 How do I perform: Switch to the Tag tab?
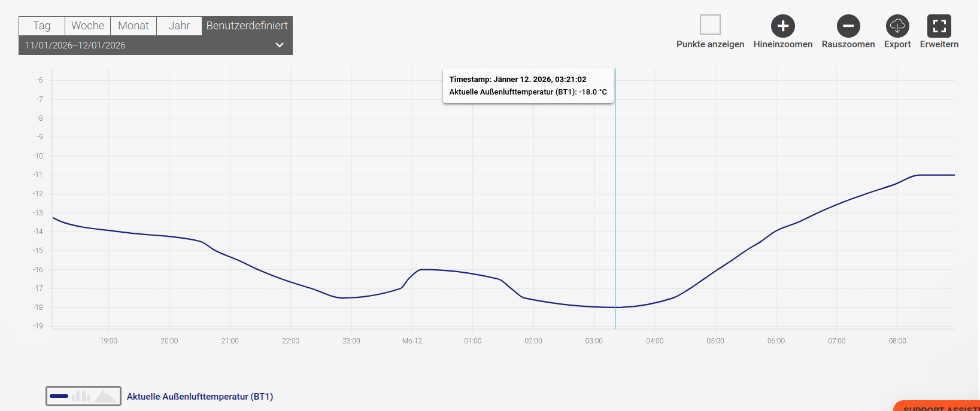42,26
